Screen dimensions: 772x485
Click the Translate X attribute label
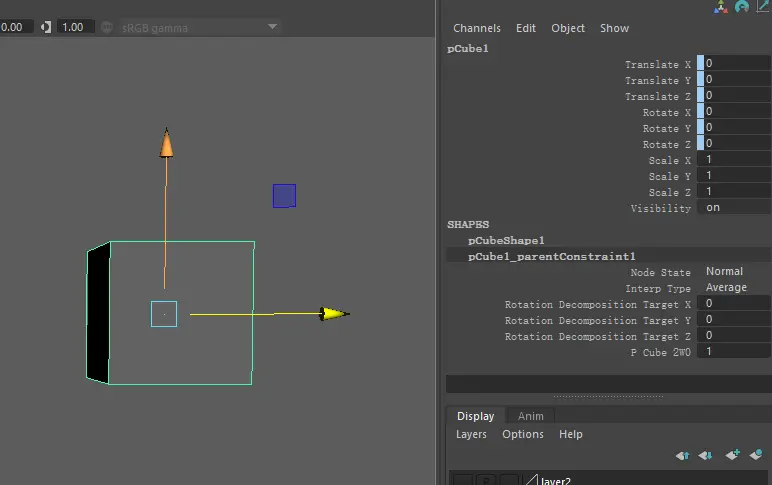[658, 64]
